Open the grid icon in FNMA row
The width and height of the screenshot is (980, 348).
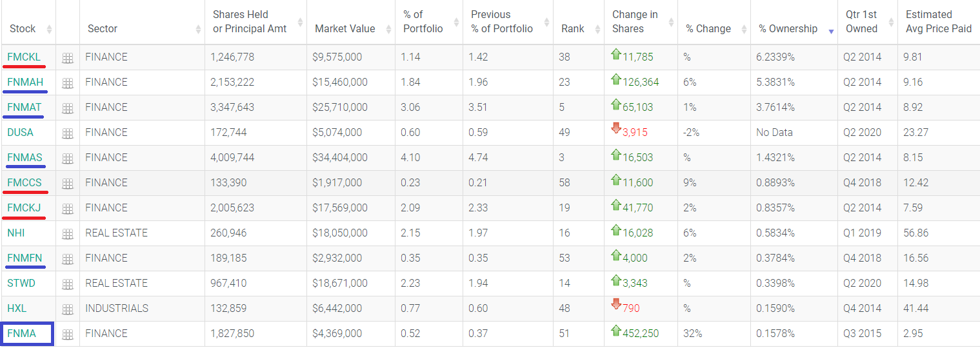pyautogui.click(x=68, y=334)
